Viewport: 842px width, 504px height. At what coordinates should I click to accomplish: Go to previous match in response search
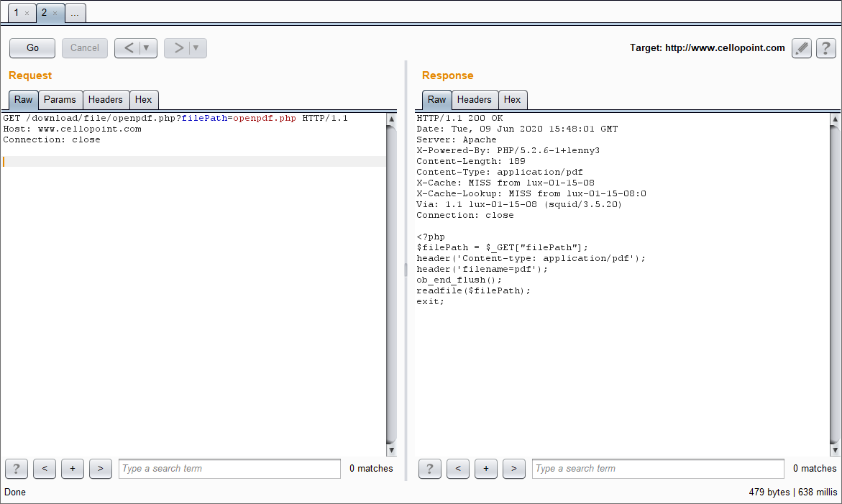(458, 469)
